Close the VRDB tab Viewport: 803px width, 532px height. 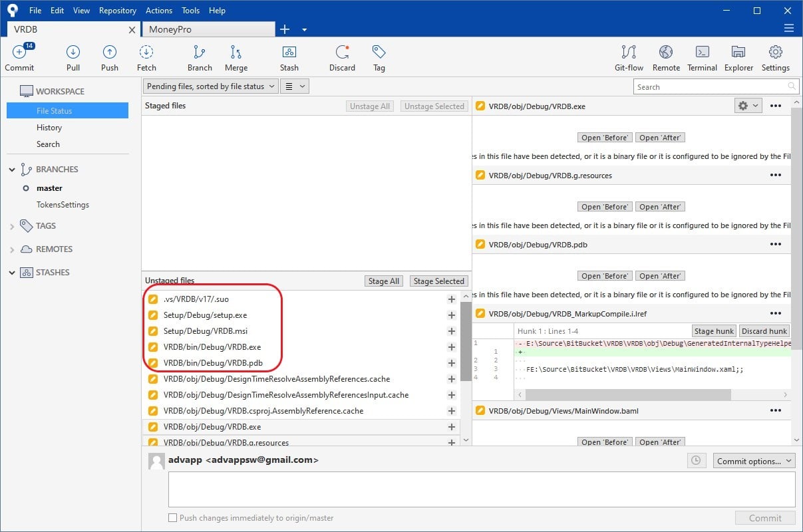click(132, 30)
